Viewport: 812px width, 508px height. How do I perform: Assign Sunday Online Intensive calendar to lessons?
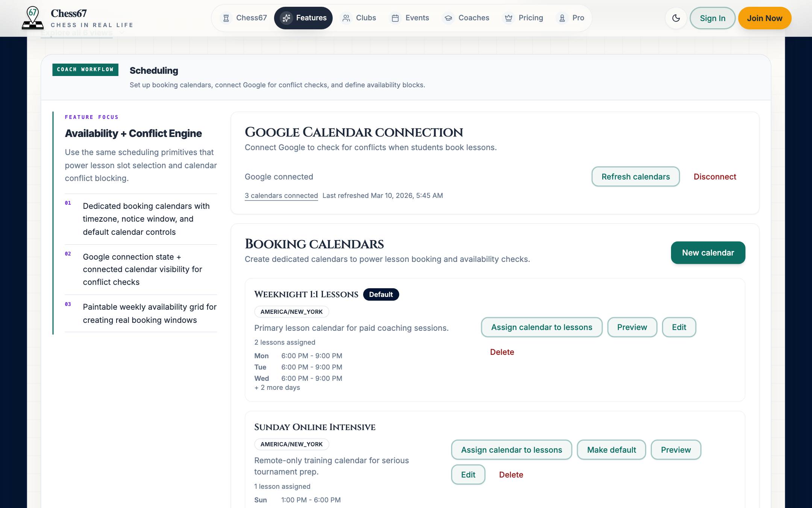511,450
